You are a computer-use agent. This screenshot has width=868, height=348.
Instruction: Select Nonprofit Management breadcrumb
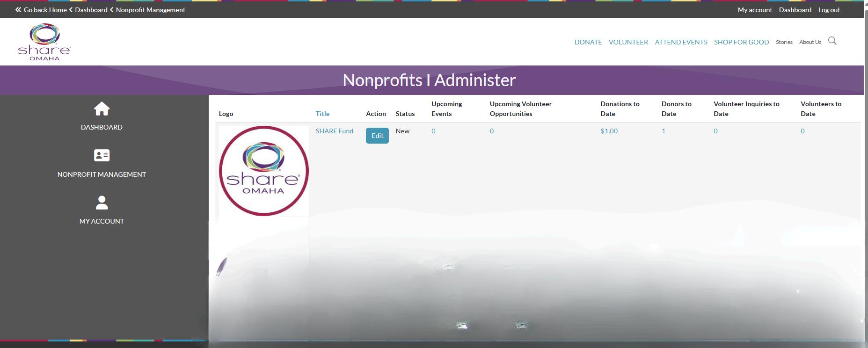(151, 10)
